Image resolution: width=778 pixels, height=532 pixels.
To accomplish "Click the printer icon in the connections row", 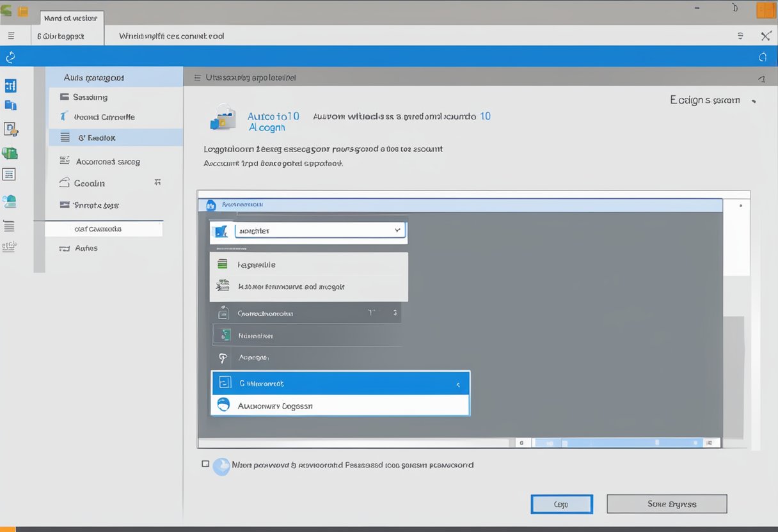I will pyautogui.click(x=223, y=313).
